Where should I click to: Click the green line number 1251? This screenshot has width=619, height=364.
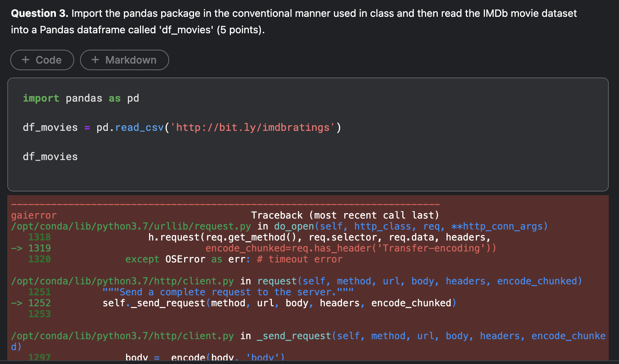(x=39, y=292)
